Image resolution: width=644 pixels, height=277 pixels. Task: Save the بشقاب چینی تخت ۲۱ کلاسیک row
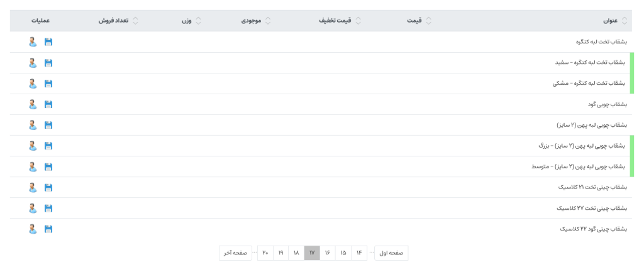click(48, 187)
